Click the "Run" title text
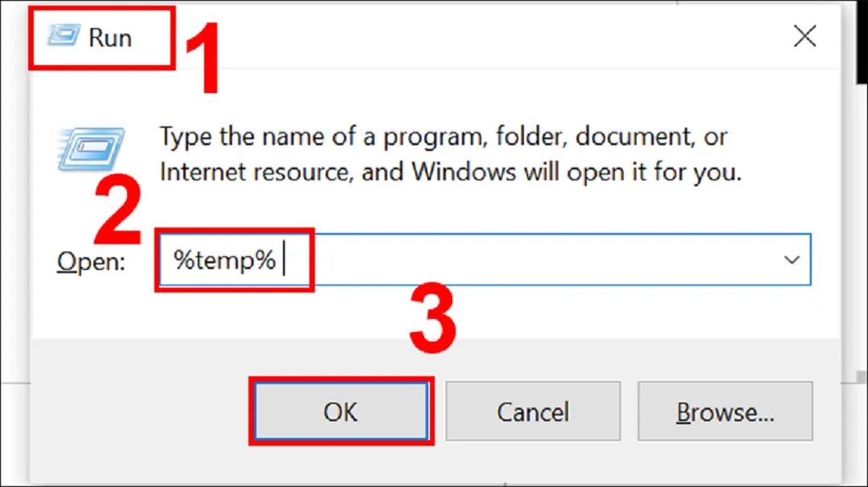This screenshot has width=868, height=487. point(110,38)
